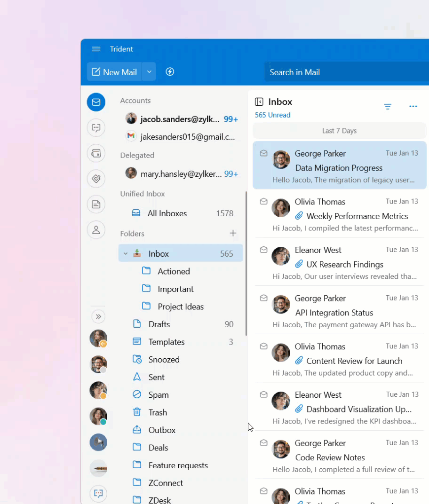
Task: Open contact avatar with green status dot
Action: [98, 416]
